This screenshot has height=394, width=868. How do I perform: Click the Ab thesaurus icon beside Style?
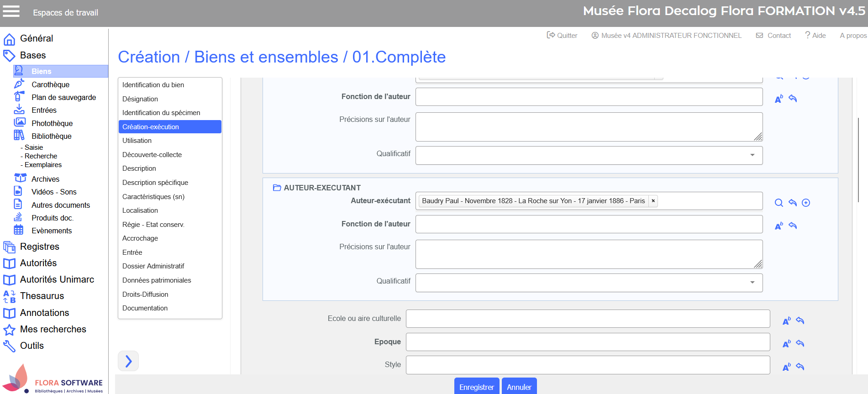coord(786,367)
